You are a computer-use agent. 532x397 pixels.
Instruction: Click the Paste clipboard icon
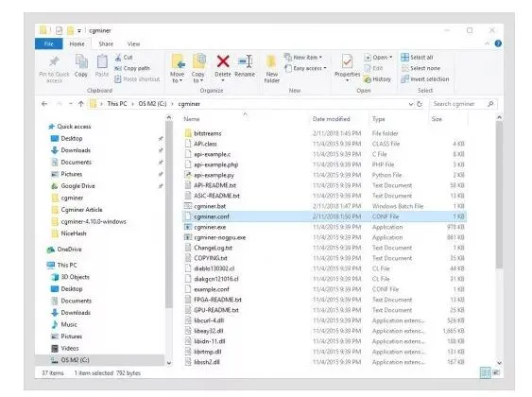click(x=102, y=61)
